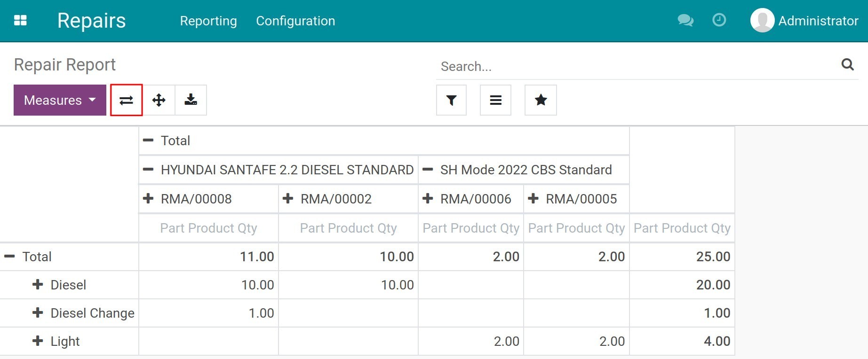Expand the RMA/00005 column

click(x=533, y=198)
